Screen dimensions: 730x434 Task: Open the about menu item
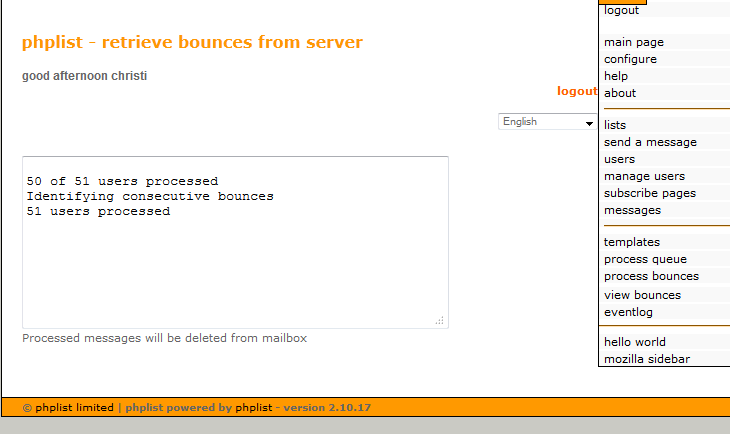pyautogui.click(x=620, y=93)
